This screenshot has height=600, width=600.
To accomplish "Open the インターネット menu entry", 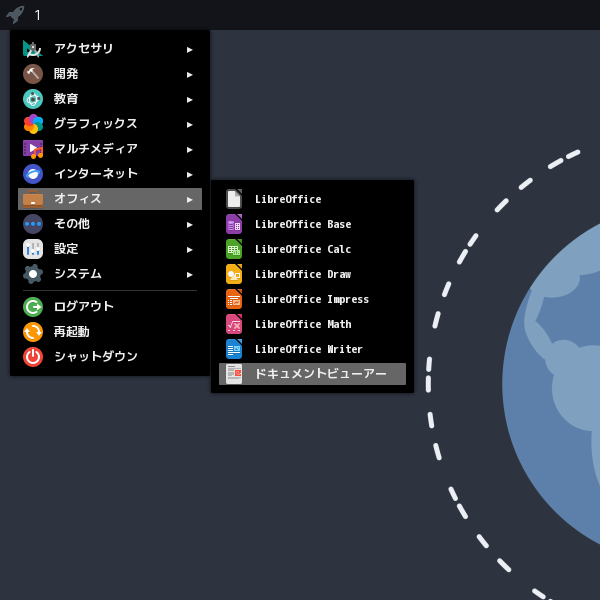I will [x=110, y=174].
